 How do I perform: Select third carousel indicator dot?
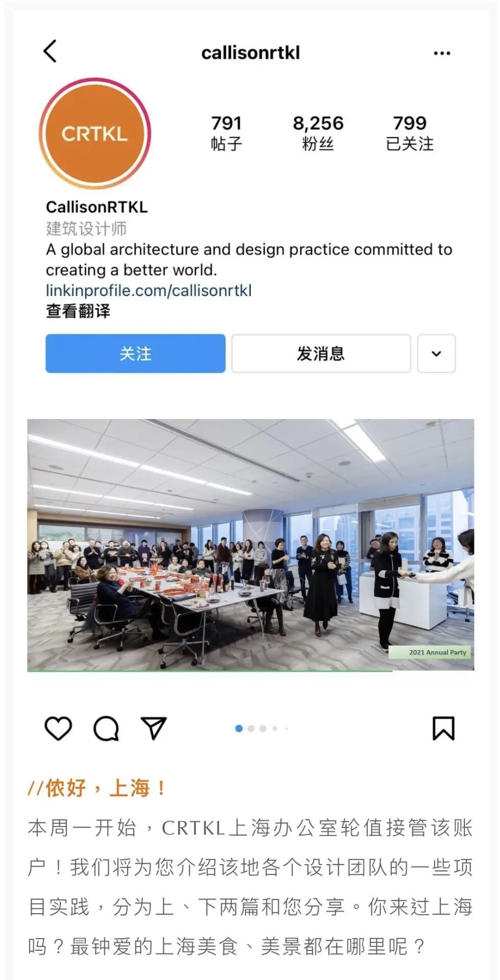pos(263,728)
